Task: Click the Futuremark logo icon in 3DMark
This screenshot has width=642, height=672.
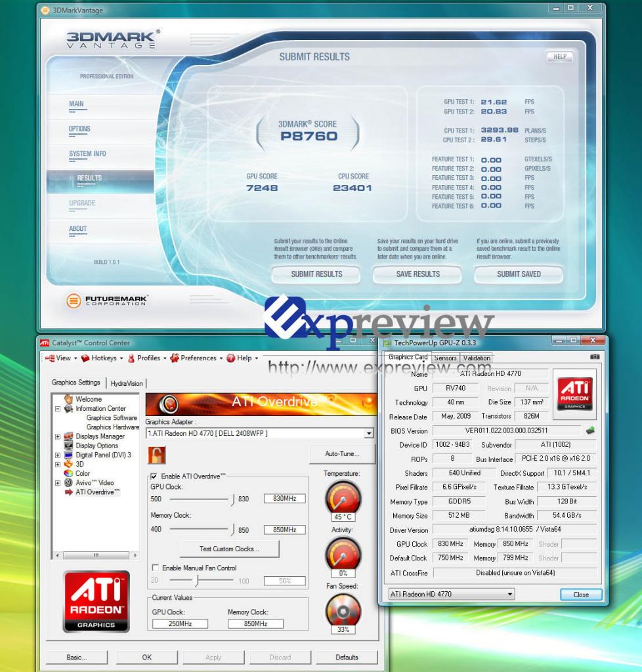Action: [x=74, y=301]
